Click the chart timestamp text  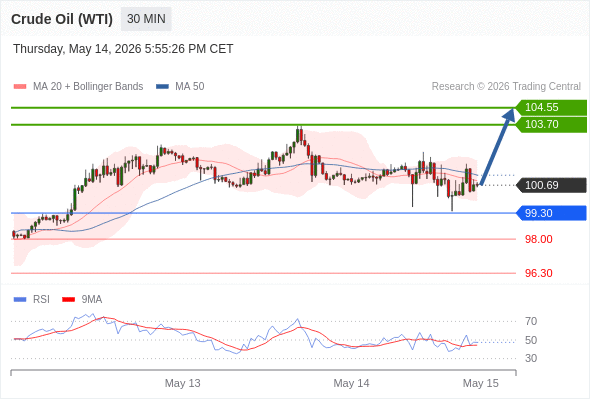123,49
